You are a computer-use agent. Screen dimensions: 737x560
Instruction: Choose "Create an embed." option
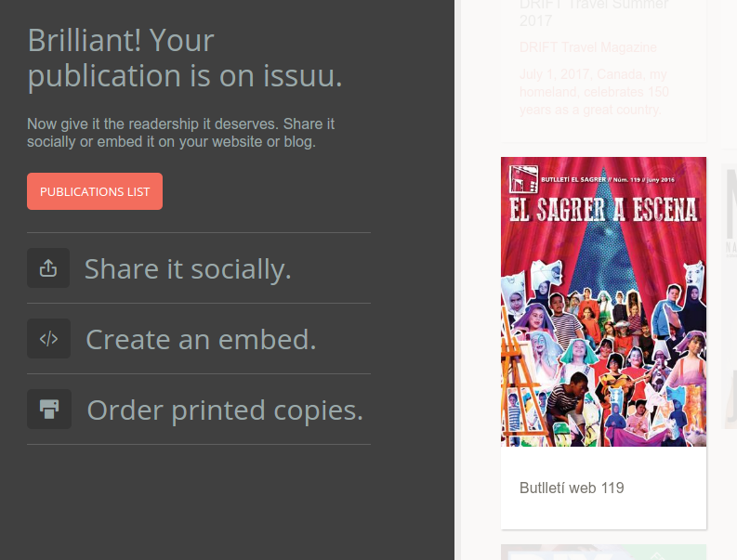click(201, 339)
